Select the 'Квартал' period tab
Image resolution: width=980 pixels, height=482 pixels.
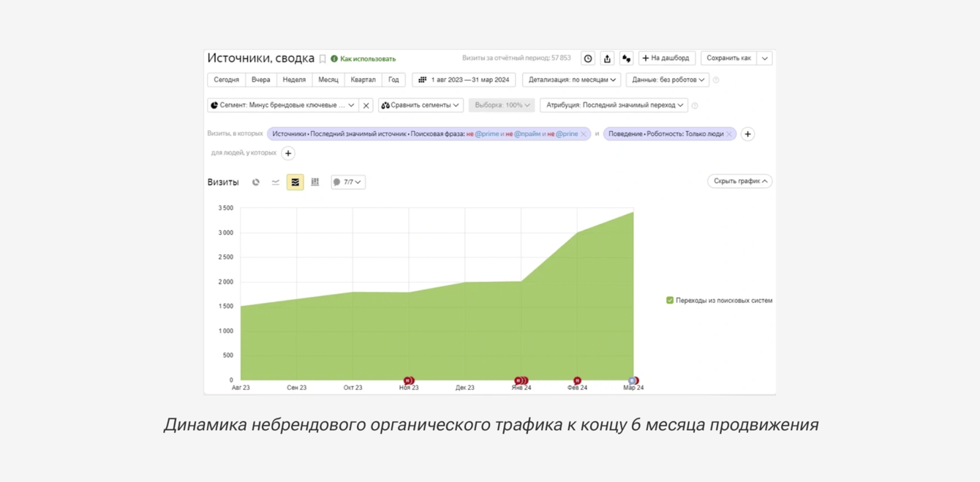pos(363,80)
